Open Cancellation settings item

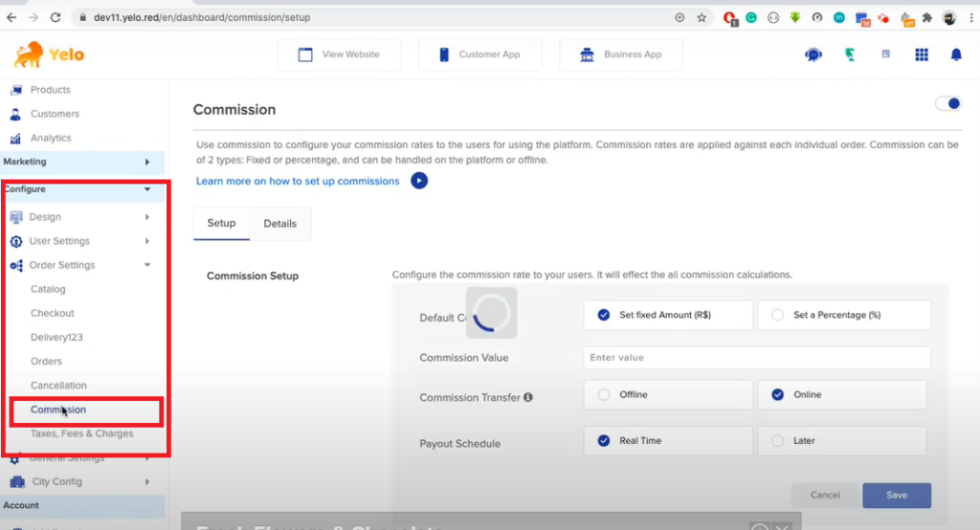tap(58, 386)
